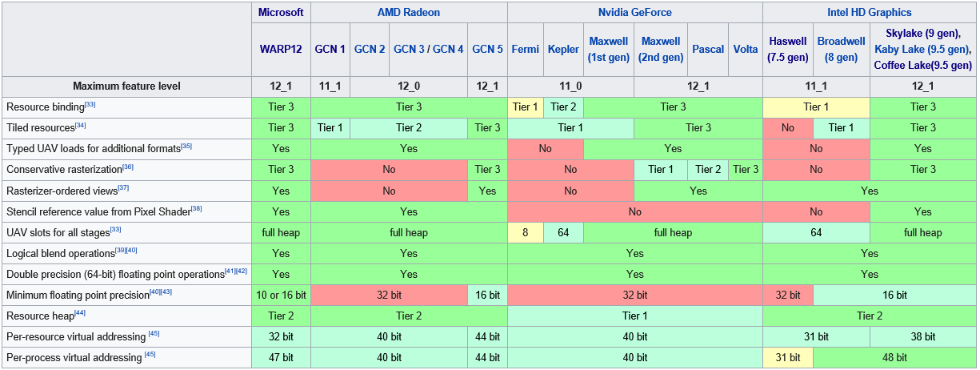Select the Tiled resources row label

pyautogui.click(x=40, y=128)
